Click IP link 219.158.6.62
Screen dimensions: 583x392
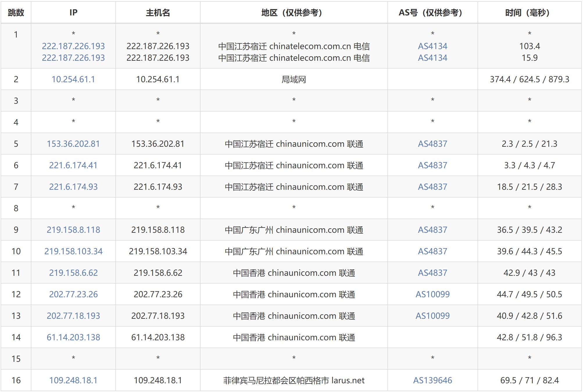click(x=73, y=273)
